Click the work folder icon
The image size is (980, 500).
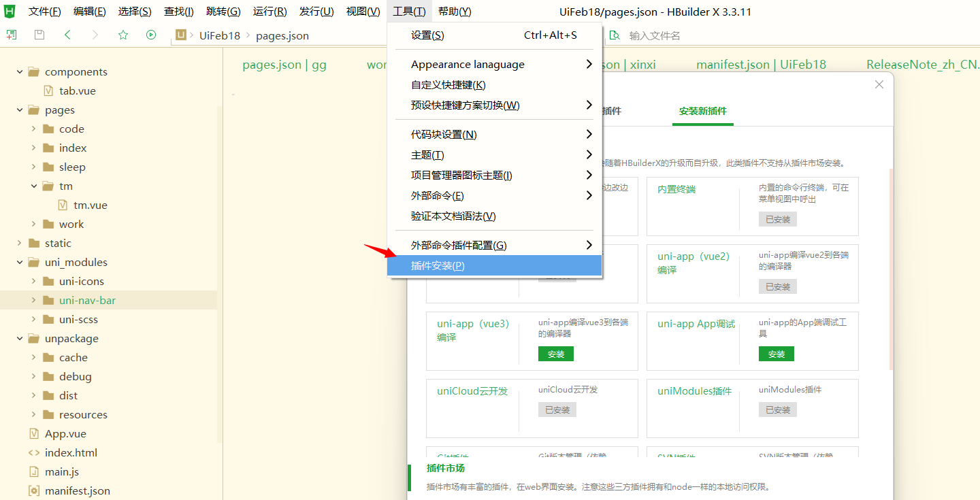click(48, 224)
